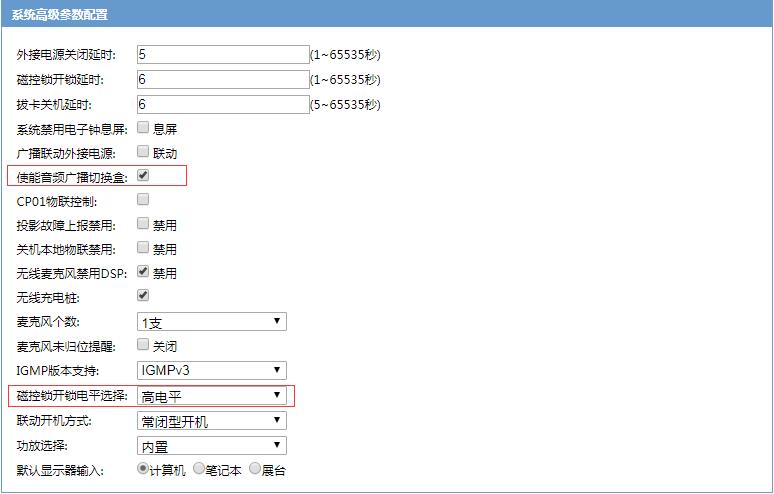Image resolution: width=774 pixels, height=494 pixels.
Task: Expand the 功放选择 dropdown
Action: 211,446
